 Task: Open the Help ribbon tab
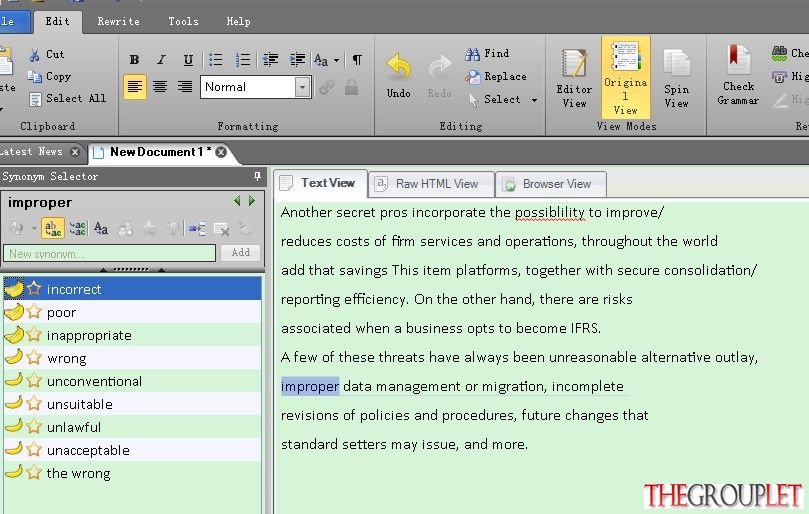(x=238, y=22)
